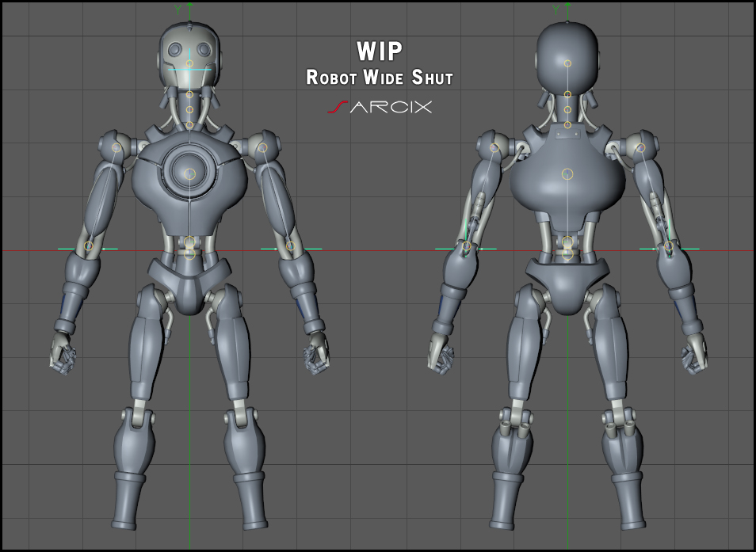
Task: Select the back-view robot's head joint circle
Action: (567, 63)
